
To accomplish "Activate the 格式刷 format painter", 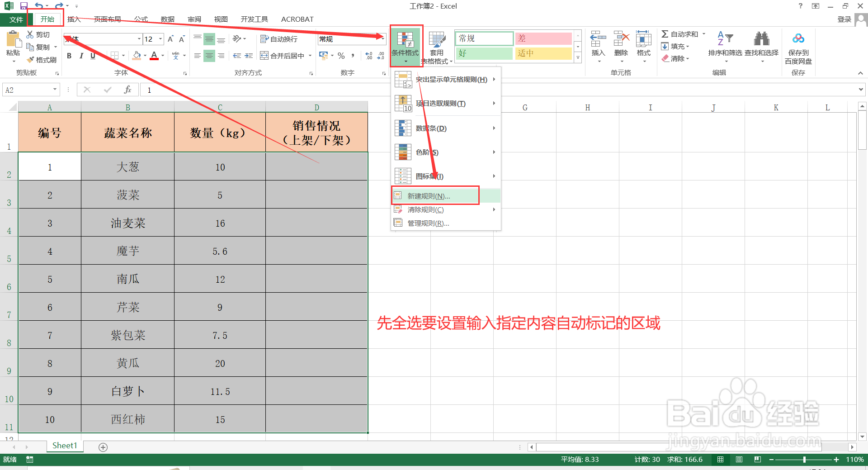I will (x=42, y=59).
